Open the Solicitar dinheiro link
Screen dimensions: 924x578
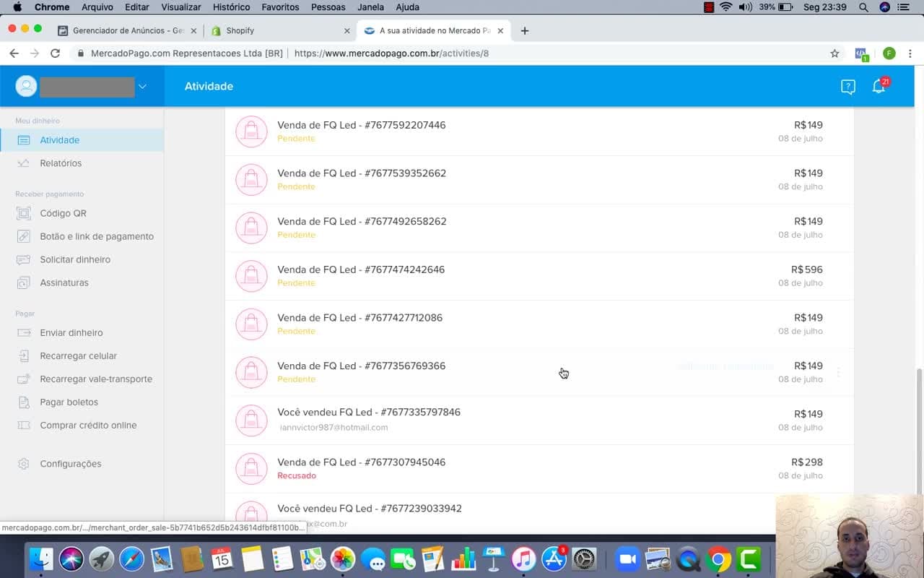tap(75, 259)
